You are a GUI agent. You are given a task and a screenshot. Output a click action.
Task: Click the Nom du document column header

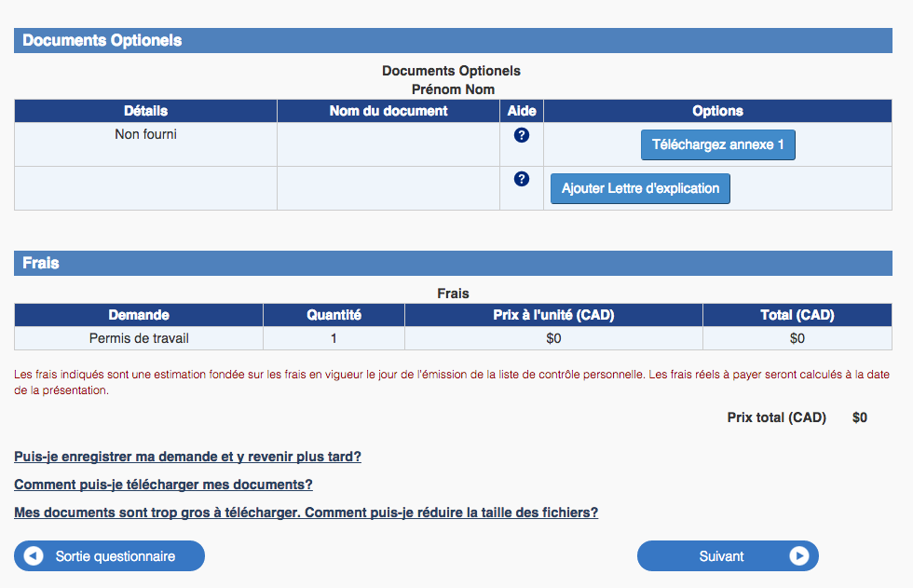coord(388,111)
